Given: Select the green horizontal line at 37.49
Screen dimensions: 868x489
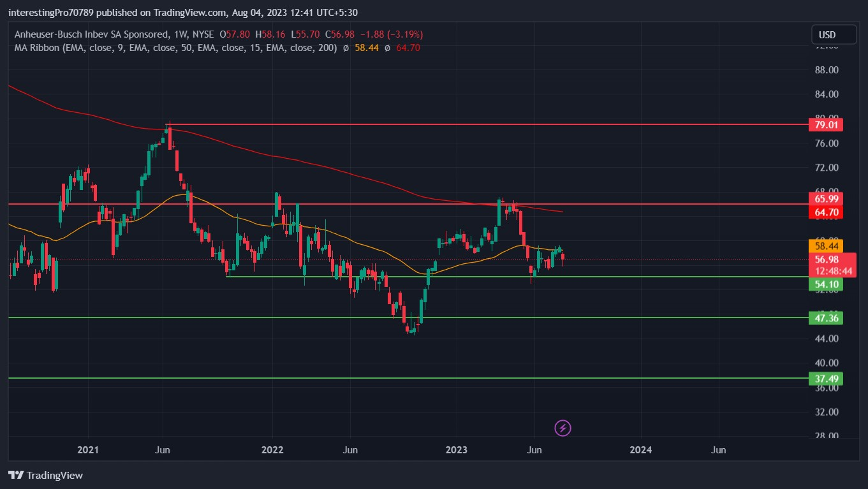Looking at the screenshot, I should pyautogui.click(x=408, y=378).
